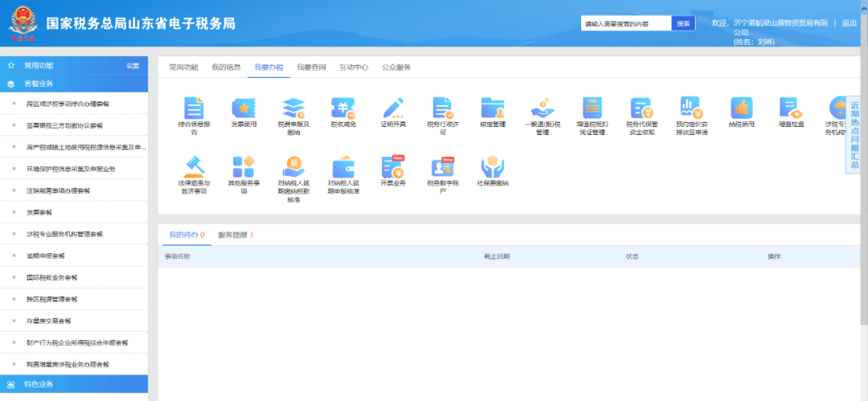Viewport: 868px width, 401px height.
Task: Click the 搜索 button
Action: coord(683,24)
